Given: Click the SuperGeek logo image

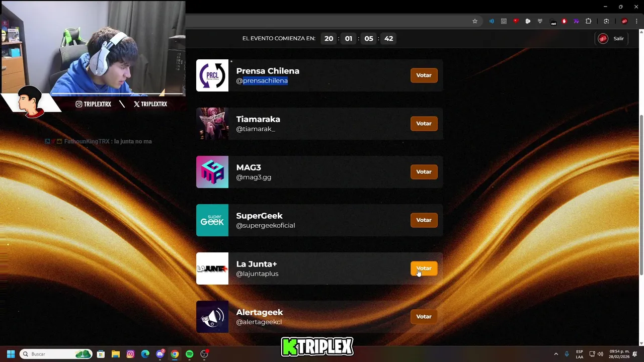Looking at the screenshot, I should [212, 220].
